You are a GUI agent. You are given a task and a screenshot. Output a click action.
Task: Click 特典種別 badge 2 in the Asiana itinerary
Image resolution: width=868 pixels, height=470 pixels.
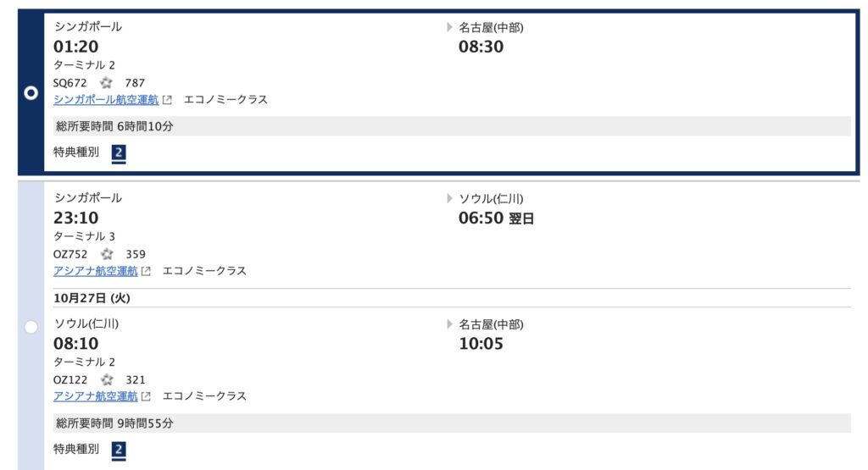tap(119, 450)
